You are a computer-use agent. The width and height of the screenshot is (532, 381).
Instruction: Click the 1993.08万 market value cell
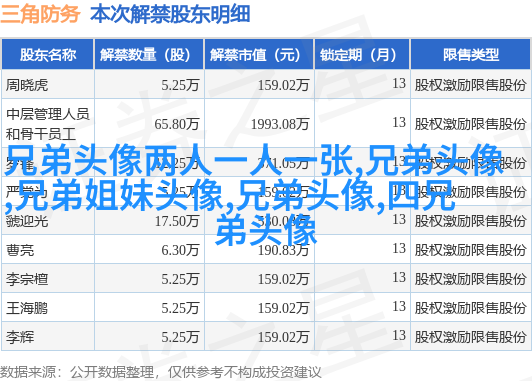point(280,124)
